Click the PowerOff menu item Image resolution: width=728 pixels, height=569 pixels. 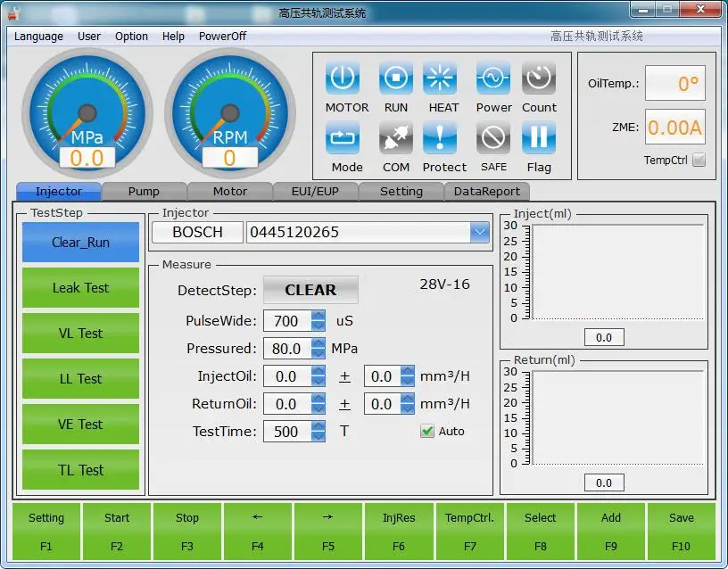[x=222, y=37]
